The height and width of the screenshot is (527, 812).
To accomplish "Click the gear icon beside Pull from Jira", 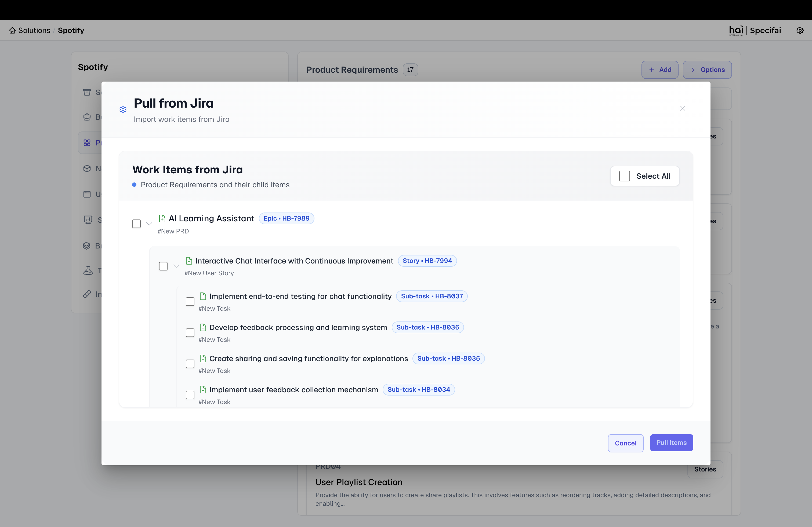I will coord(123,109).
